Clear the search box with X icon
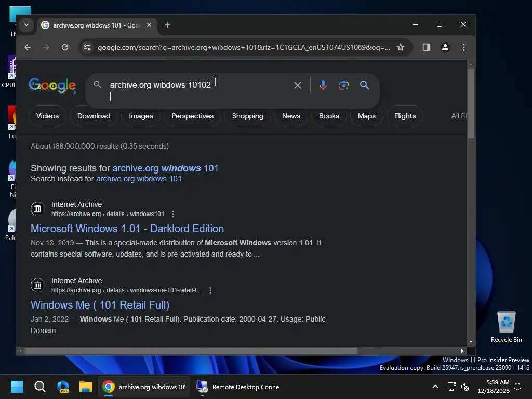This screenshot has height=399, width=532. tap(298, 85)
